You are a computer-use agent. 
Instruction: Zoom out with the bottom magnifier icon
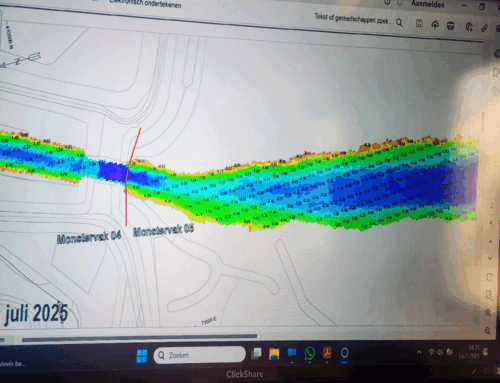(x=487, y=331)
